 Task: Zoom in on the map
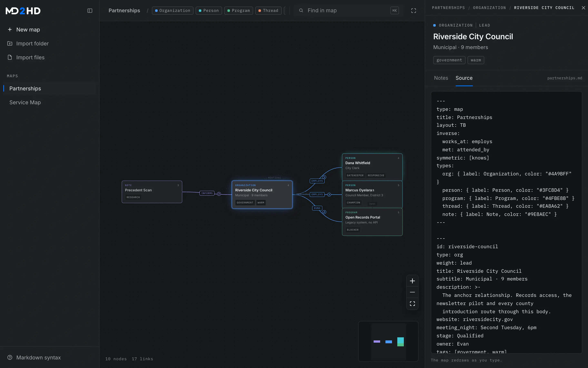point(412,281)
